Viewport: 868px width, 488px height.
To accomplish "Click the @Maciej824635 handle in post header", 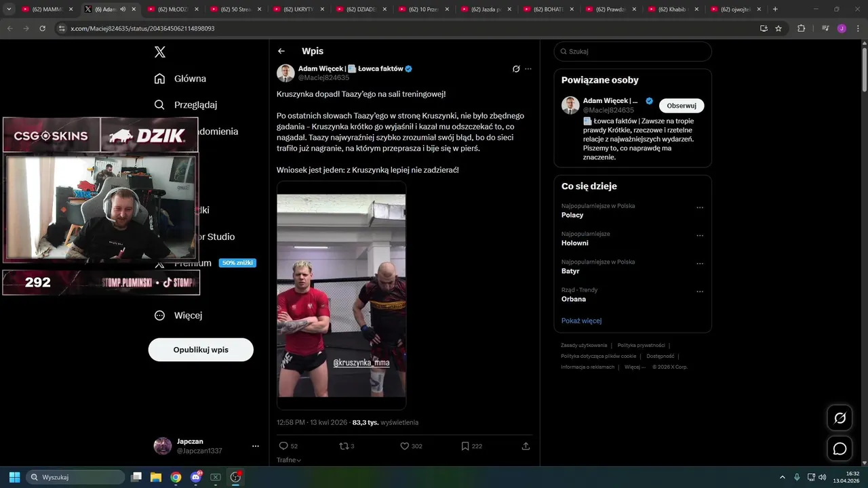I will pyautogui.click(x=323, y=78).
